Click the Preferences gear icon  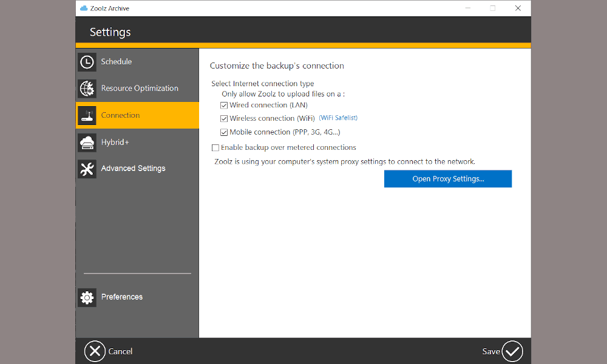[x=87, y=297]
